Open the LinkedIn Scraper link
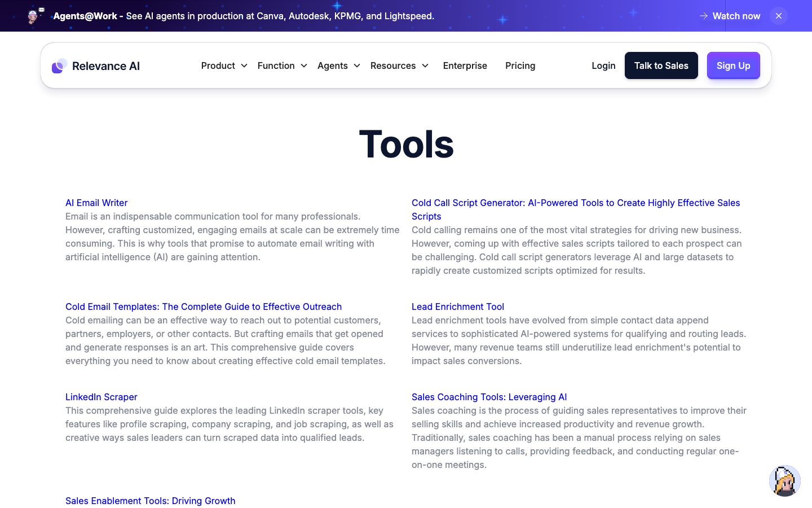The width and height of the screenshot is (812, 508). 101,397
